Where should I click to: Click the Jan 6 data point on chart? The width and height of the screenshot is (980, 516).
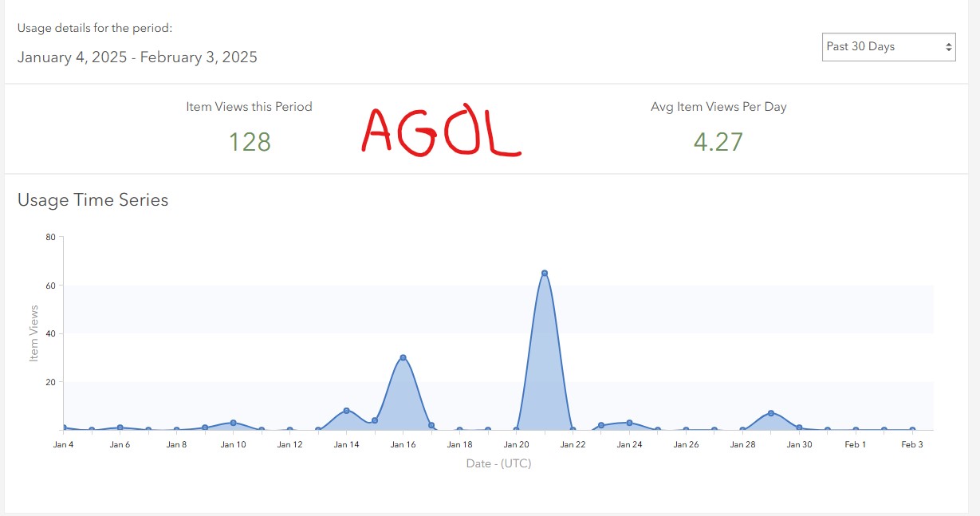coord(120,427)
